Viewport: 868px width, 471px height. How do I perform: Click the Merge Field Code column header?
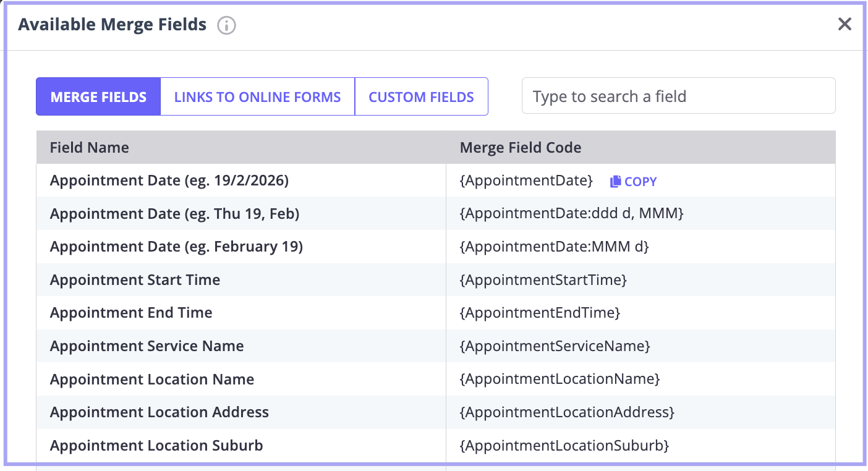(x=521, y=148)
